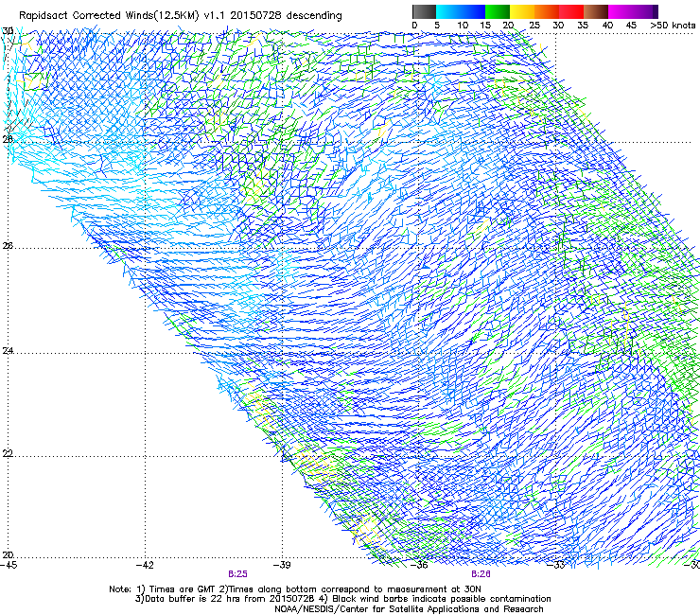The image size is (700, 615).
Task: Click the 'NOAA/NESDIS/Center for Satellite Applications and Research' credit
Action: click(x=409, y=609)
